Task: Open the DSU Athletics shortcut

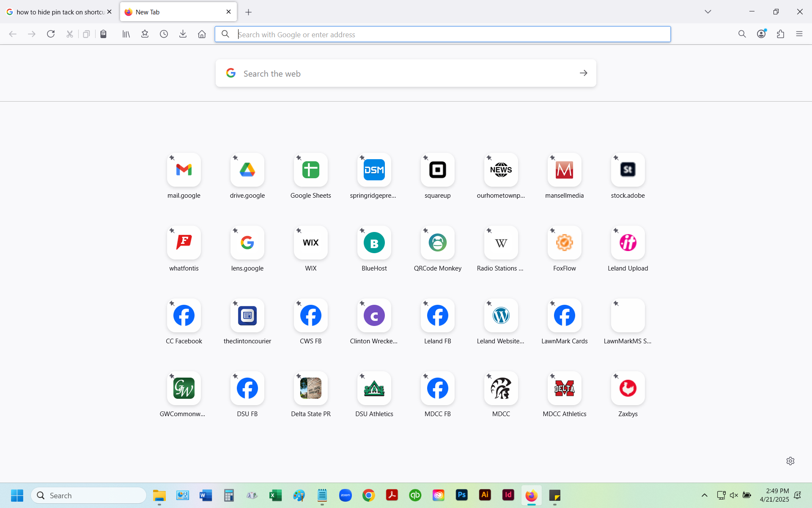Action: tap(374, 388)
